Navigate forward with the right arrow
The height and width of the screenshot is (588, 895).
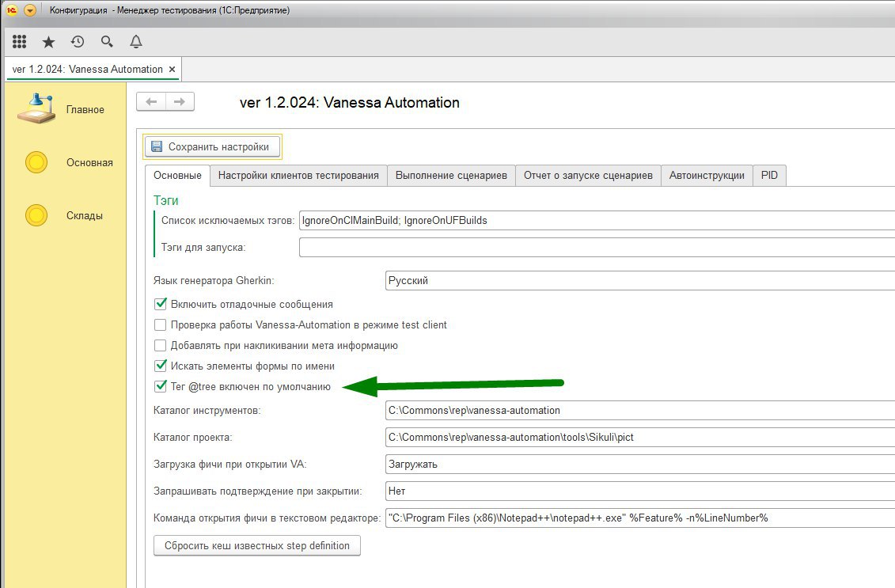(180, 101)
